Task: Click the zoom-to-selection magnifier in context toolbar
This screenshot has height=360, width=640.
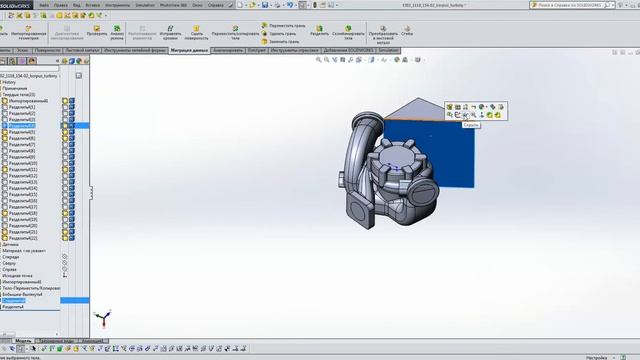Action: [x=473, y=115]
